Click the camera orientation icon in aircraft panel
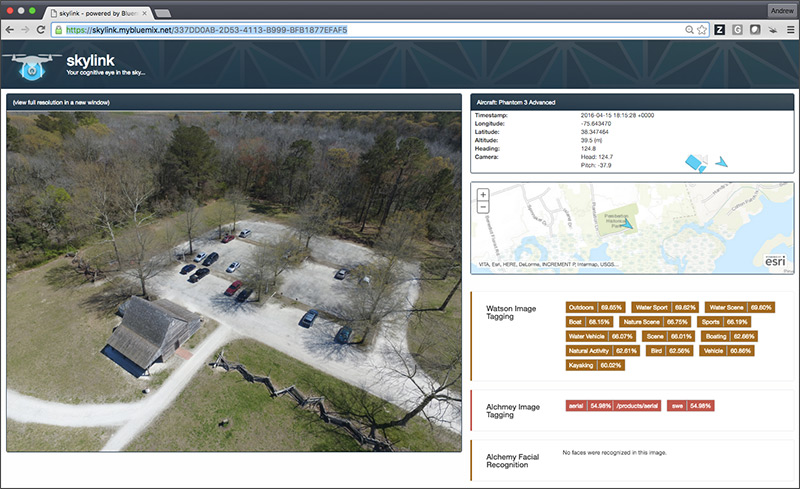The width and height of the screenshot is (800, 489). point(696,163)
